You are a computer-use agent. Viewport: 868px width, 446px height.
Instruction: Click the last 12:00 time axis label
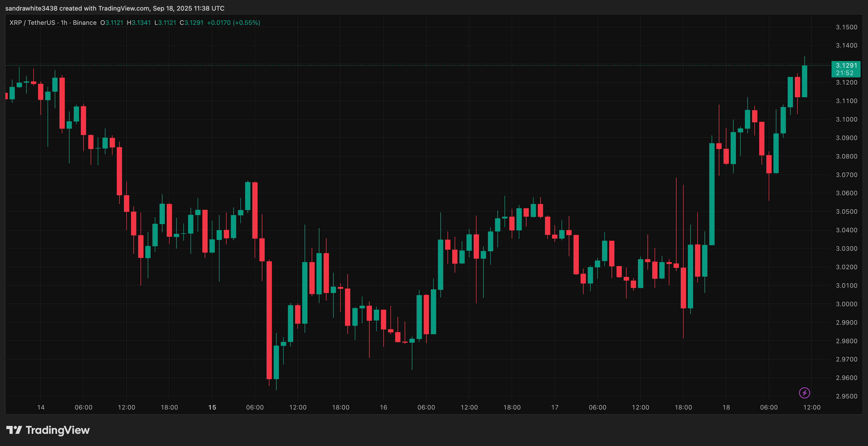812,407
